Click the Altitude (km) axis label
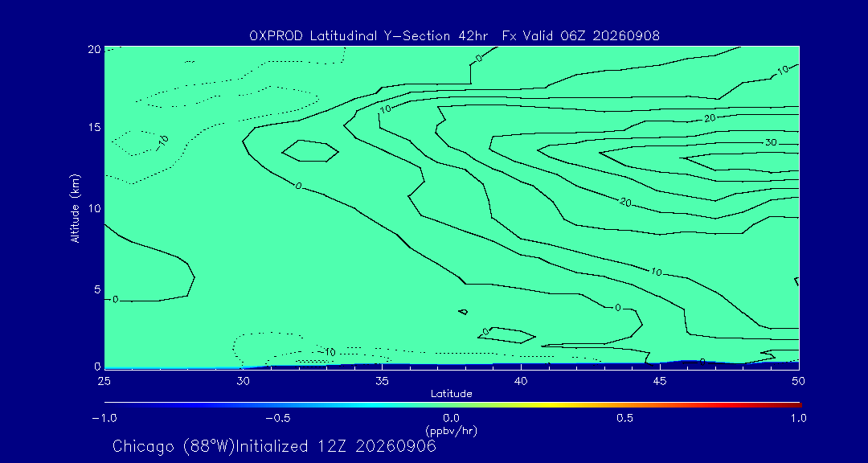 [x=76, y=208]
